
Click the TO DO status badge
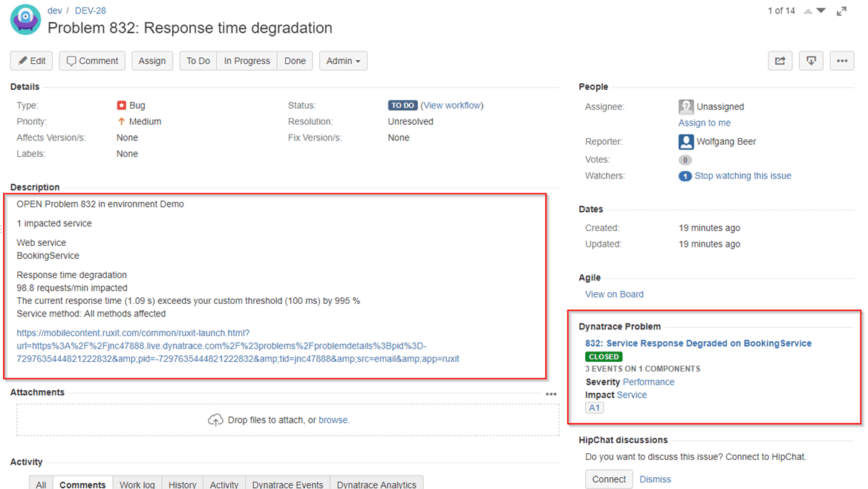(402, 106)
